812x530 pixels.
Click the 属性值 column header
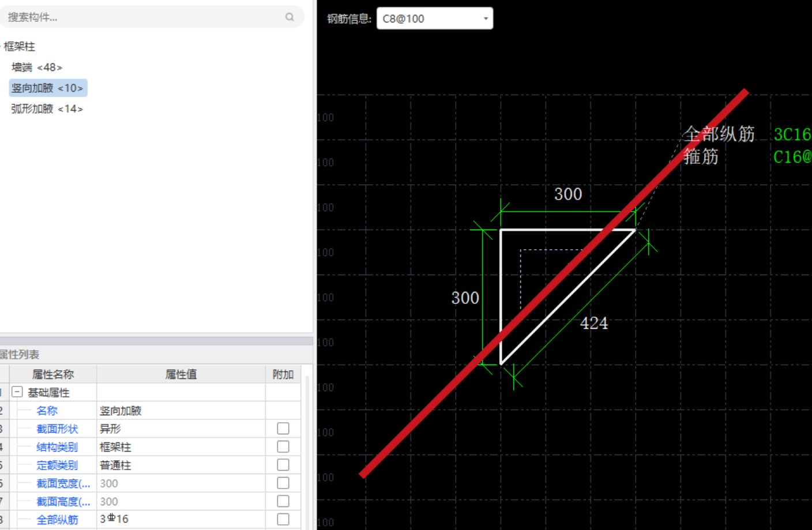coord(181,374)
